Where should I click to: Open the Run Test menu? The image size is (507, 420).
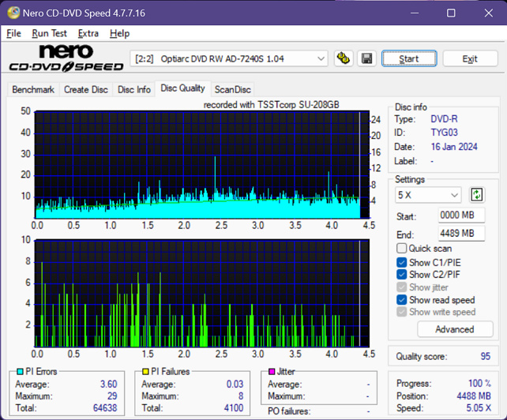click(49, 33)
